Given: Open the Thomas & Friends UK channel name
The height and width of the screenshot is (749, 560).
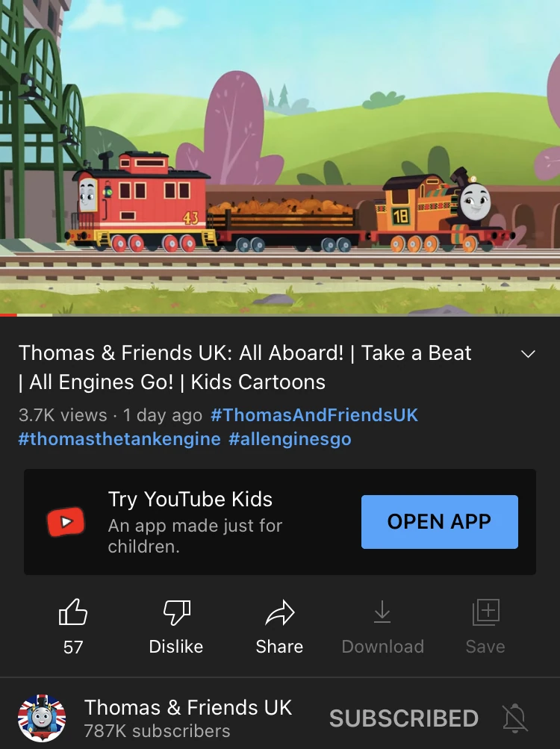Looking at the screenshot, I should pos(188,707).
